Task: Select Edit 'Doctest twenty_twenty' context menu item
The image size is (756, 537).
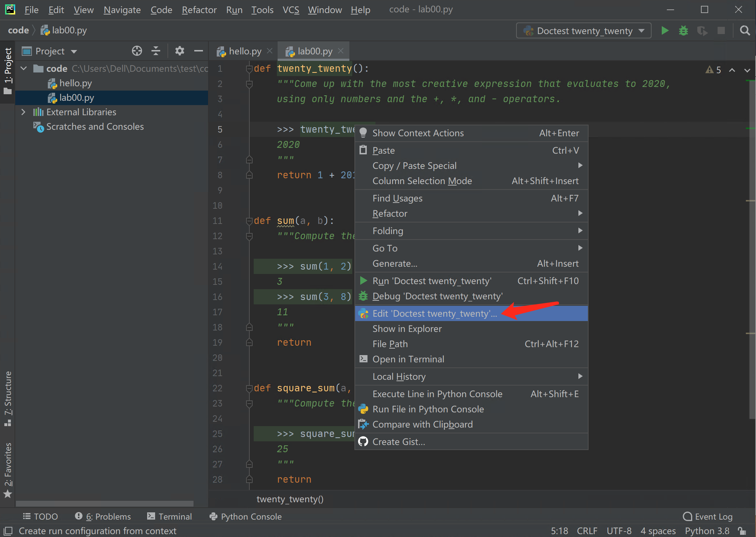Action: coord(435,313)
